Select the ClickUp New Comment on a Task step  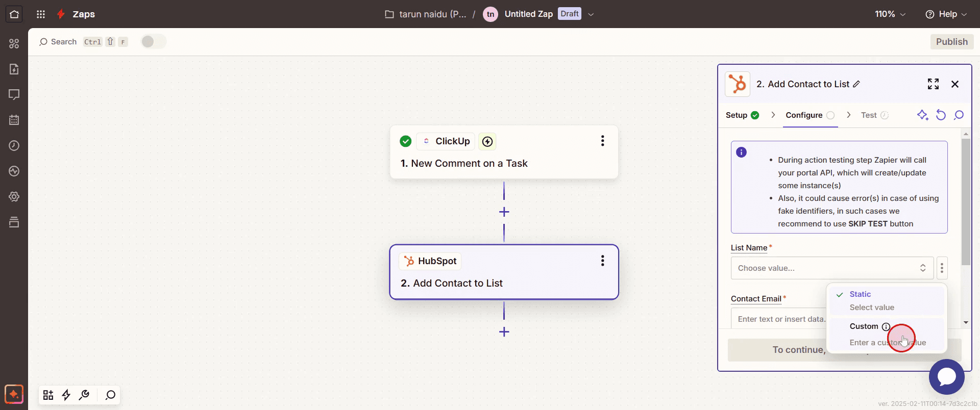point(504,152)
